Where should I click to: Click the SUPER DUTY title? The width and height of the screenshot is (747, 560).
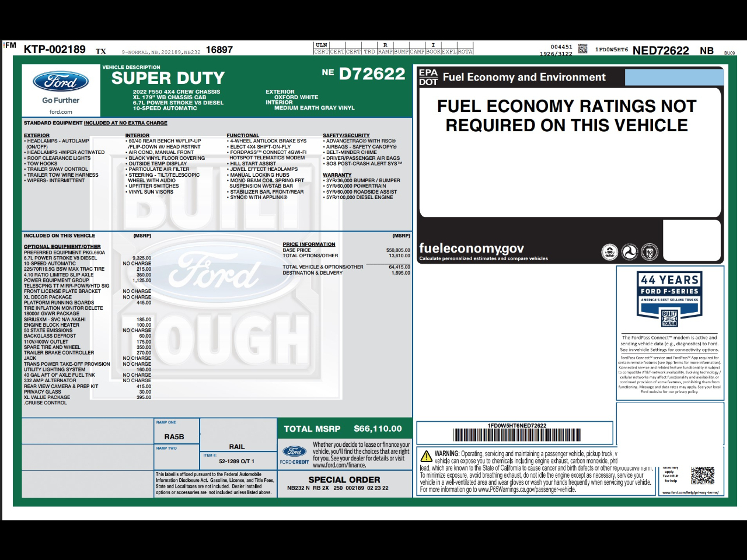click(x=168, y=78)
